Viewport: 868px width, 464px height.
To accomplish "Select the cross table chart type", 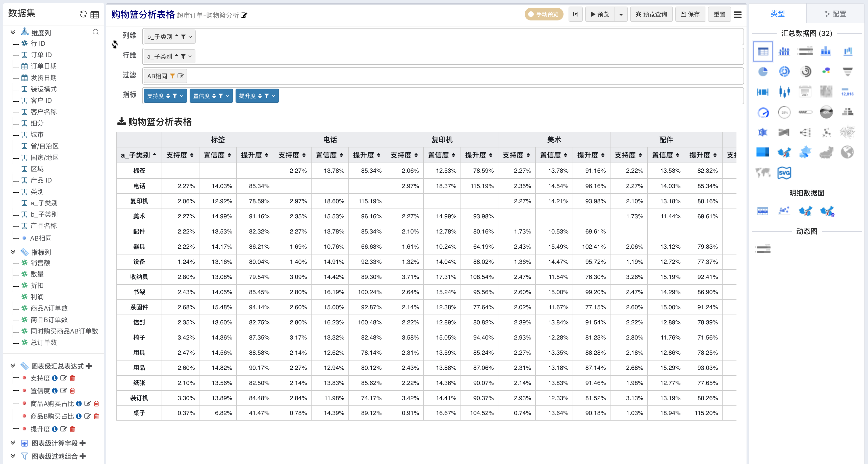I will pyautogui.click(x=762, y=51).
